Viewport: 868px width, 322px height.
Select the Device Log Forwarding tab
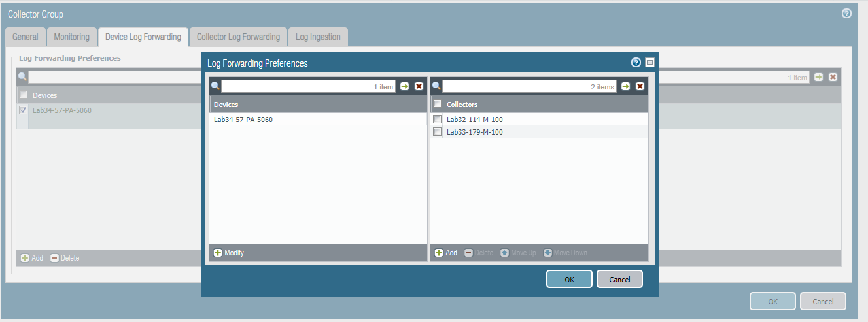tap(143, 37)
